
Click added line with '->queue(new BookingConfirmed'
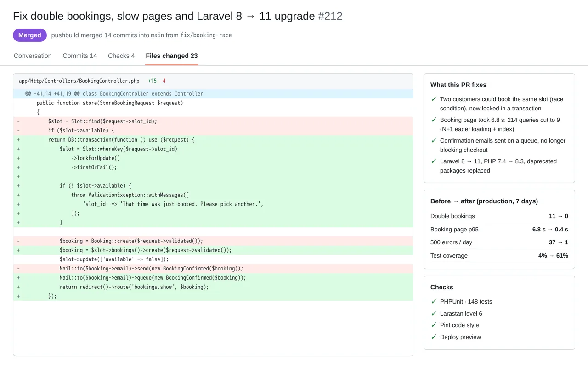pos(213,278)
